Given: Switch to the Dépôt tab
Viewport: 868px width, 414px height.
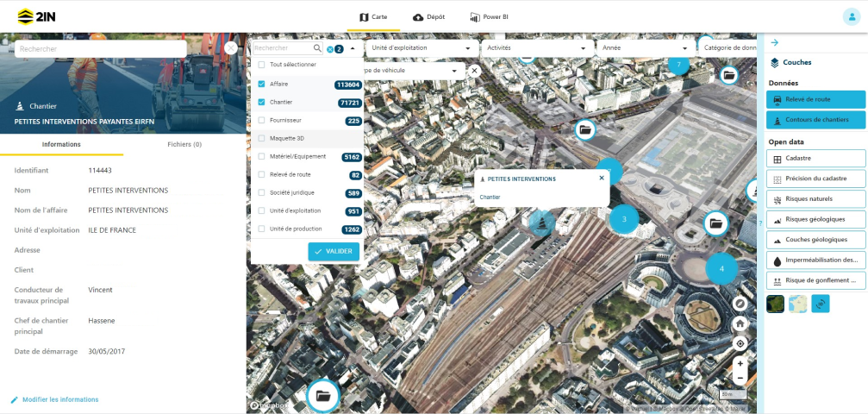Looking at the screenshot, I should click(429, 16).
